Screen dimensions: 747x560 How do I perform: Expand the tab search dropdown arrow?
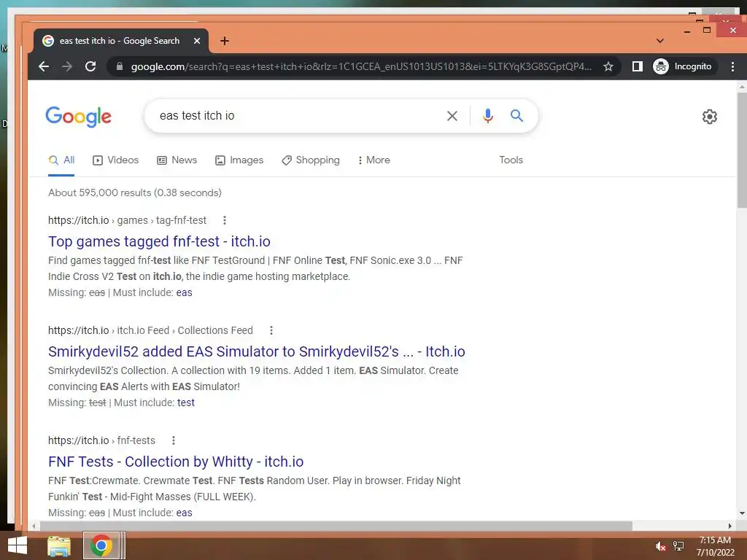pyautogui.click(x=659, y=41)
